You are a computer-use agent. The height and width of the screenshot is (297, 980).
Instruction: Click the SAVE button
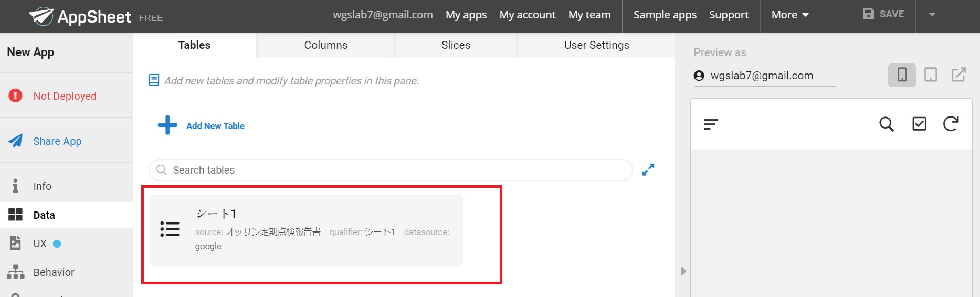coord(883,14)
